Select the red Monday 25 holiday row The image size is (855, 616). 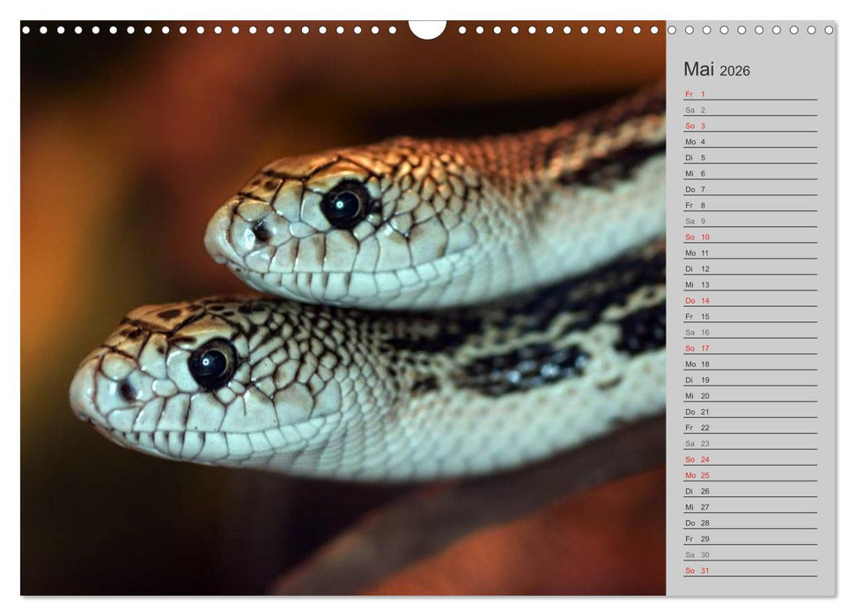749,475
